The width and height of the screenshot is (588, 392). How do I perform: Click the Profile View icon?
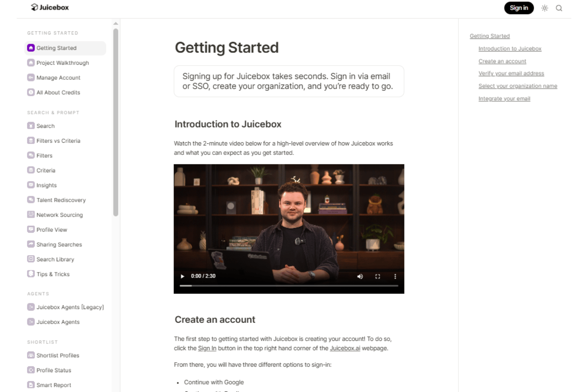click(31, 230)
